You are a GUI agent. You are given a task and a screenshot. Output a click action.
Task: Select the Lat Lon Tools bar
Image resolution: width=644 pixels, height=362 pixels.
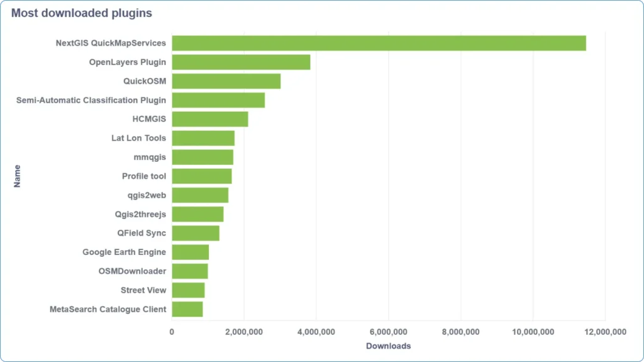click(x=203, y=139)
